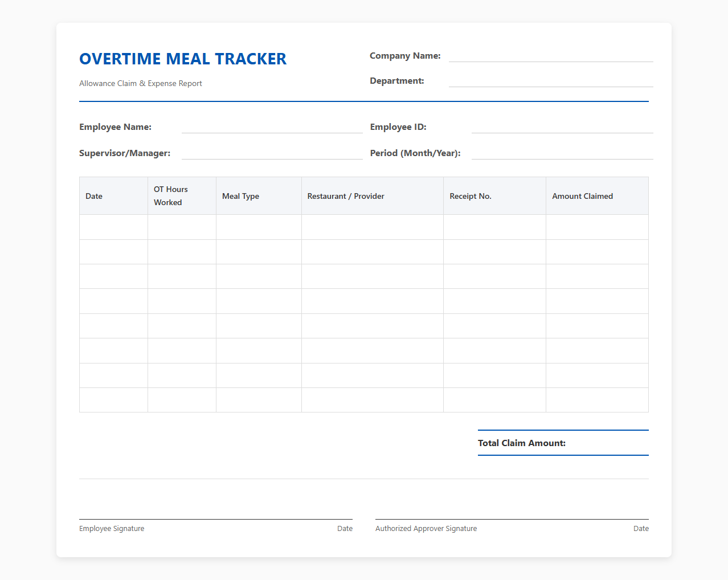The image size is (728, 580).
Task: Click the 'Amount Claimed' column header
Action: point(597,196)
